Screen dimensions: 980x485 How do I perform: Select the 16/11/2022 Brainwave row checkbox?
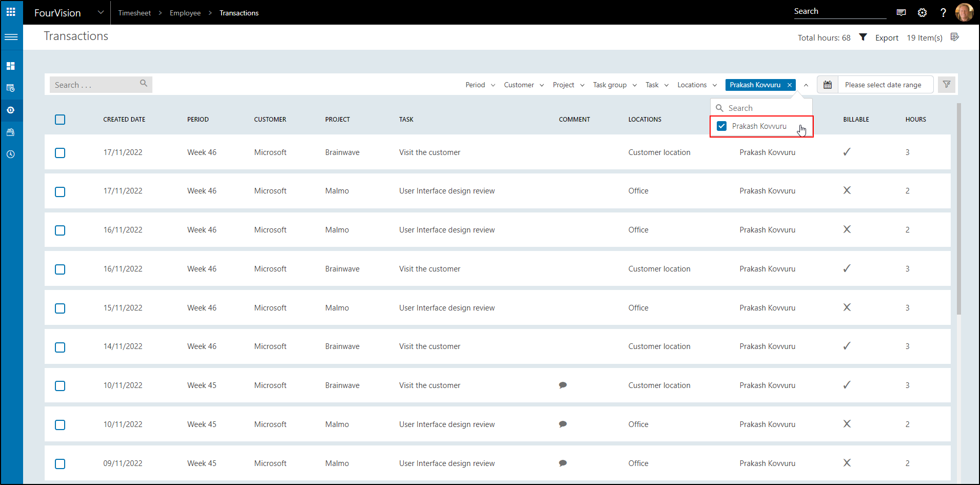pyautogui.click(x=60, y=269)
